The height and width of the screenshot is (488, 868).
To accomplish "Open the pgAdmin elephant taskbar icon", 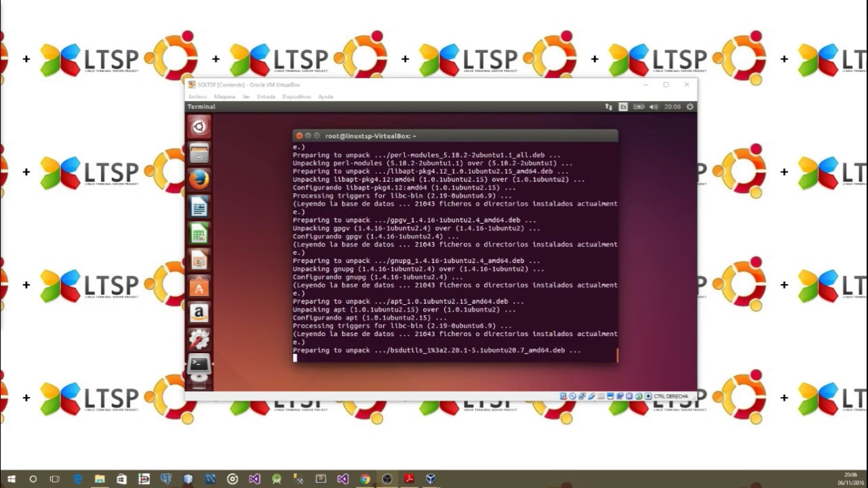I will click(x=166, y=479).
